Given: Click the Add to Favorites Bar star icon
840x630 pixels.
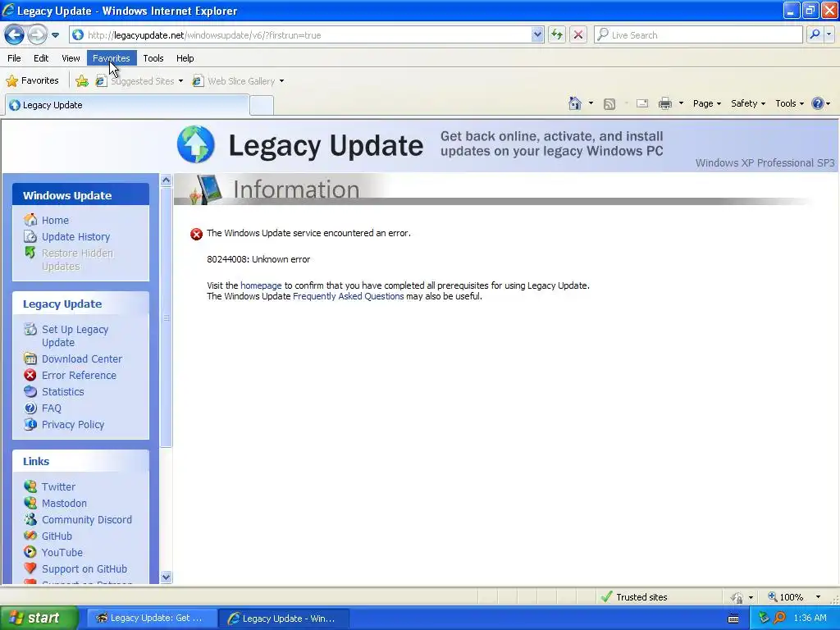Looking at the screenshot, I should [82, 81].
